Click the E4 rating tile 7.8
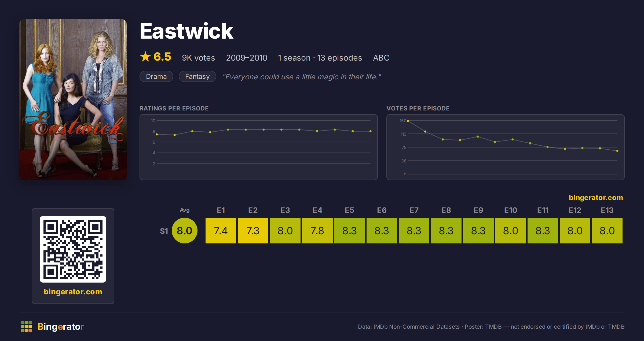The height and width of the screenshot is (341, 644). 317,231
